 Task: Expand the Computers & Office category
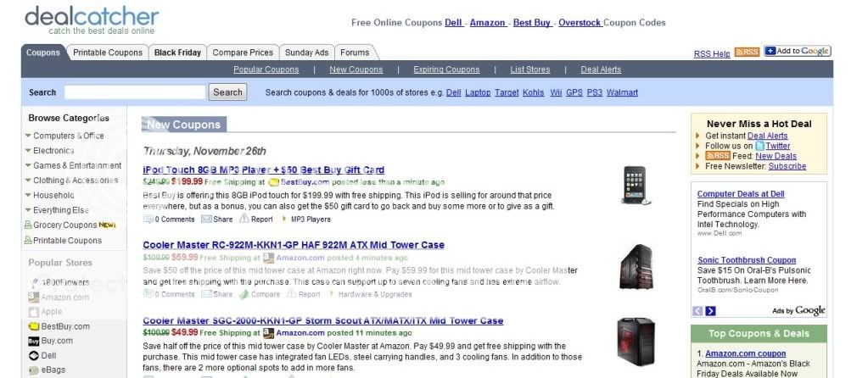coord(28,136)
